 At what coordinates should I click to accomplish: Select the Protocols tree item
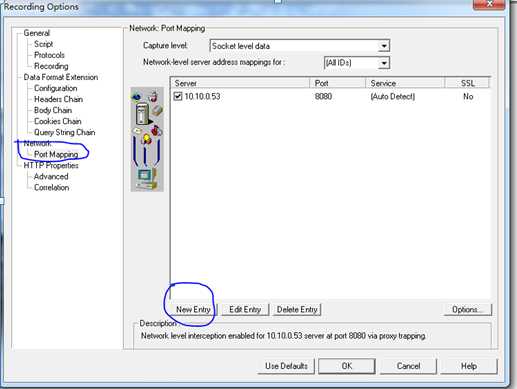pyautogui.click(x=49, y=55)
